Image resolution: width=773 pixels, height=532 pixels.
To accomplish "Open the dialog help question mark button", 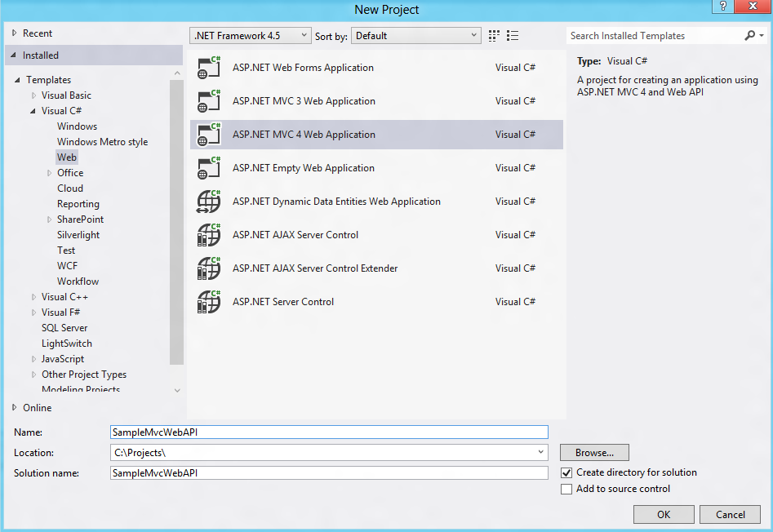I will (x=722, y=7).
